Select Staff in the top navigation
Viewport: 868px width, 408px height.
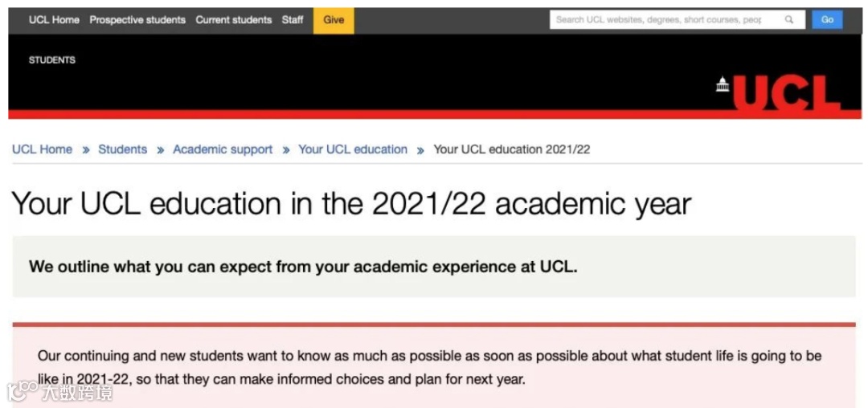point(293,20)
